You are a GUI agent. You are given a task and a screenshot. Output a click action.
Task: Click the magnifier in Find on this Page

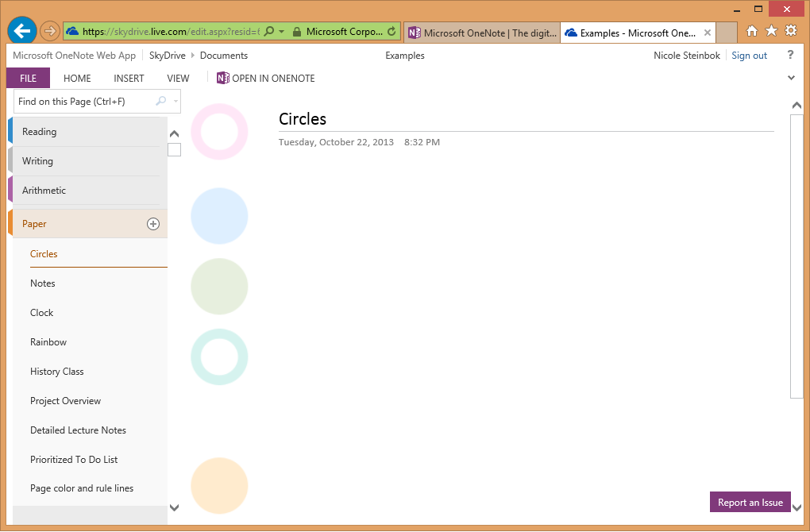coord(160,101)
